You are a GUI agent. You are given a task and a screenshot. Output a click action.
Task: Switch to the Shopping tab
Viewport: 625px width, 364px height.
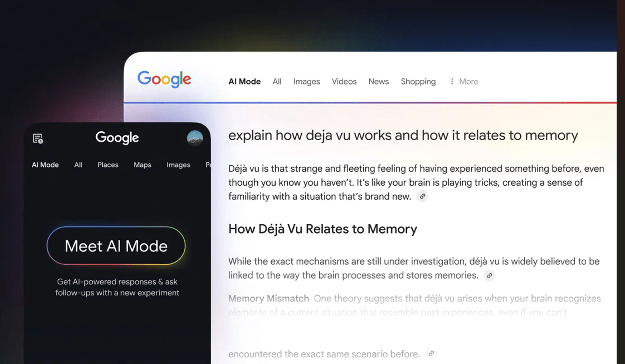(x=418, y=82)
